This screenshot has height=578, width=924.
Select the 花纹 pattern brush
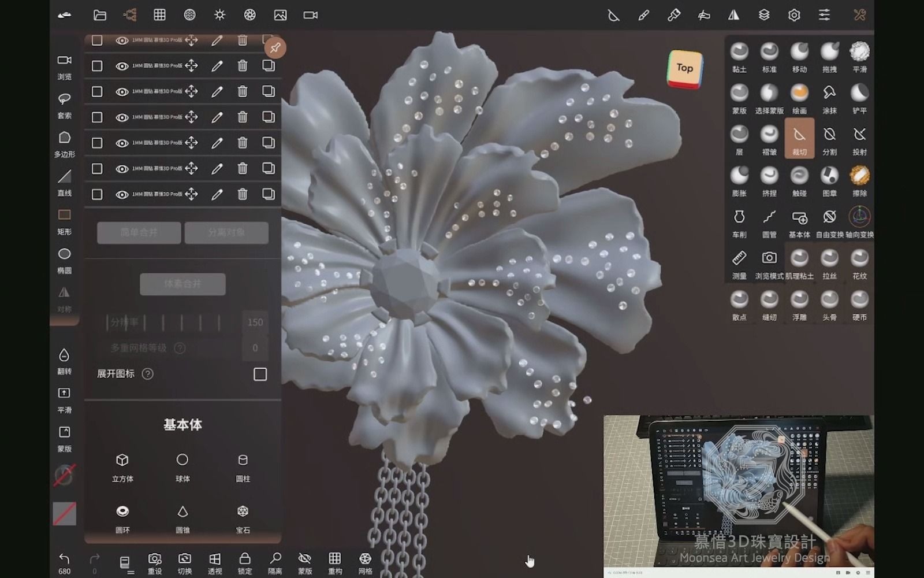coord(859,264)
